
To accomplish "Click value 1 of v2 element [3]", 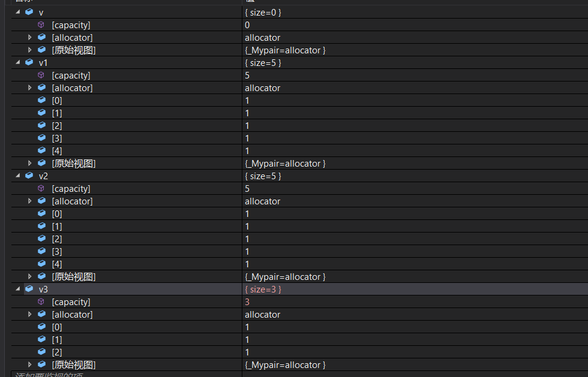I will click(247, 252).
